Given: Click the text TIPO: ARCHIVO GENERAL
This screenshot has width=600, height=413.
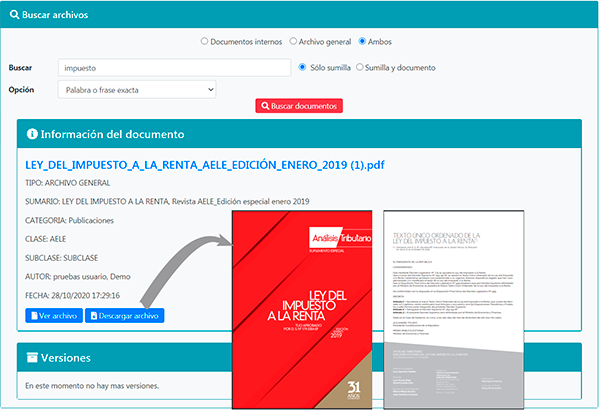Looking at the screenshot, I should (68, 183).
